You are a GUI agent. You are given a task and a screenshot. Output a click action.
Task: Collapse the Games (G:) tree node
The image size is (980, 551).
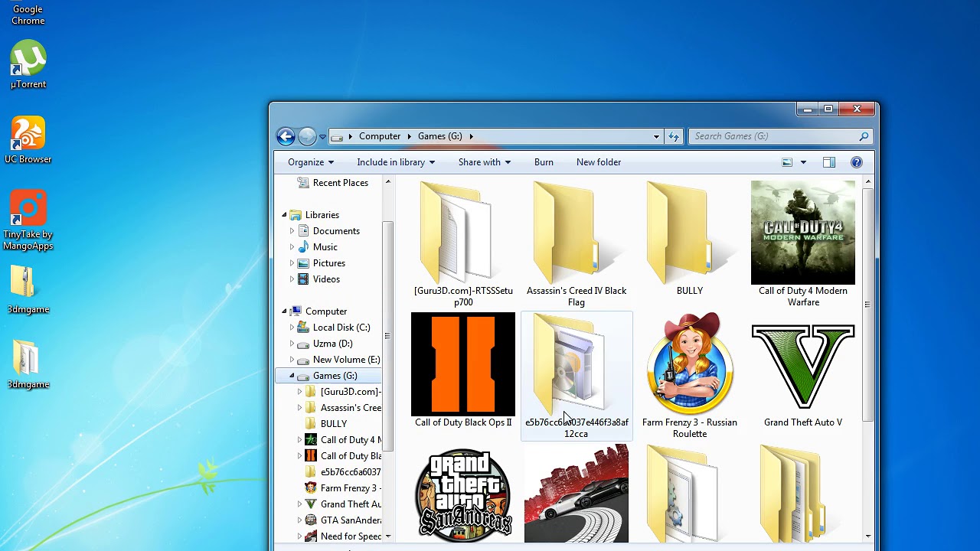(x=292, y=376)
